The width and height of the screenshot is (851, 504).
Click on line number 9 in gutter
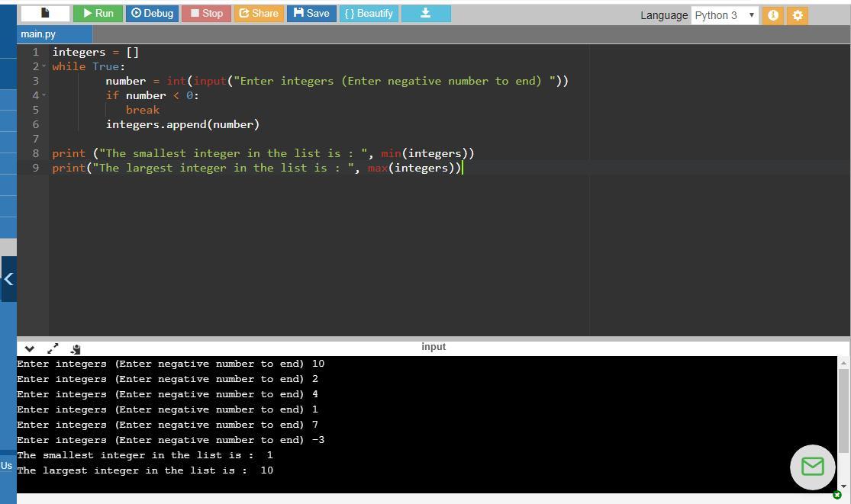(35, 168)
